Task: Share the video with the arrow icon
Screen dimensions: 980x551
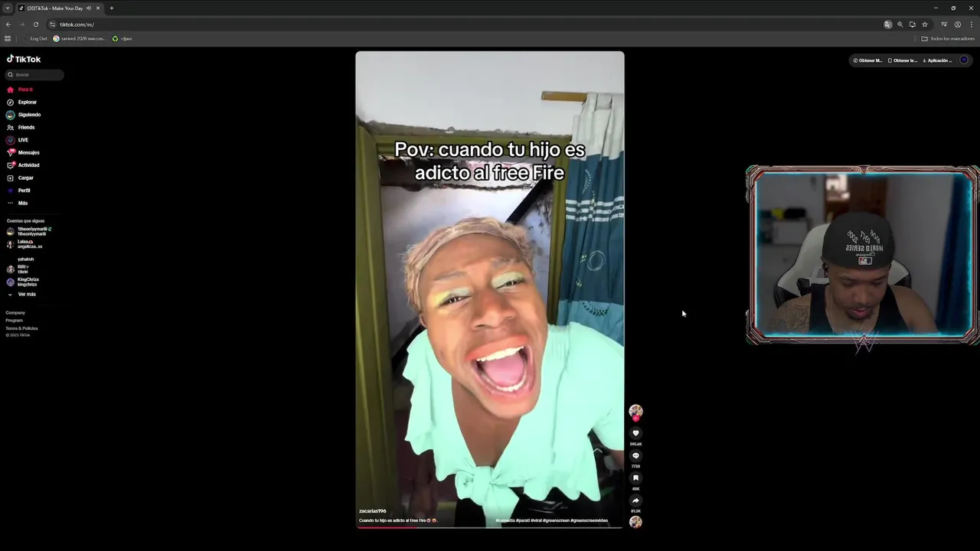Action: pyautogui.click(x=635, y=500)
